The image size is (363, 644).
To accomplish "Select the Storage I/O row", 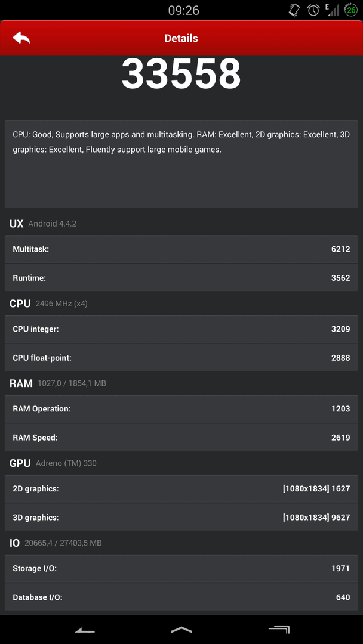I will tap(181, 568).
